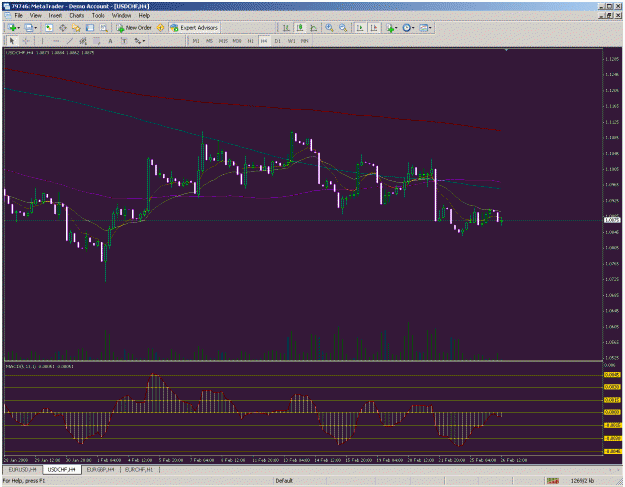Switch to the EURCHF,H1 chart tab
Viewport: 625px width, 487px height.
click(x=139, y=470)
